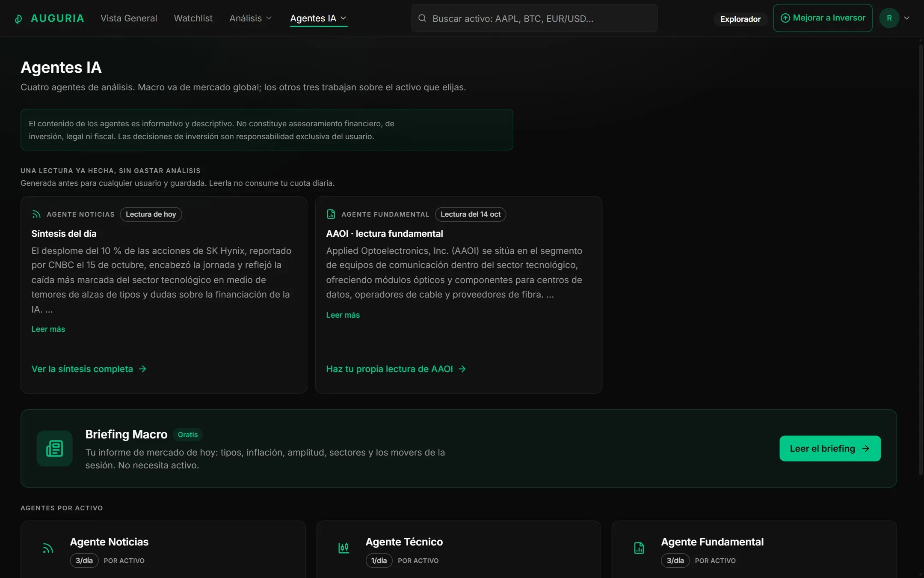Go to Vista General
Screen dimensions: 924x578
pyautogui.click(x=129, y=18)
